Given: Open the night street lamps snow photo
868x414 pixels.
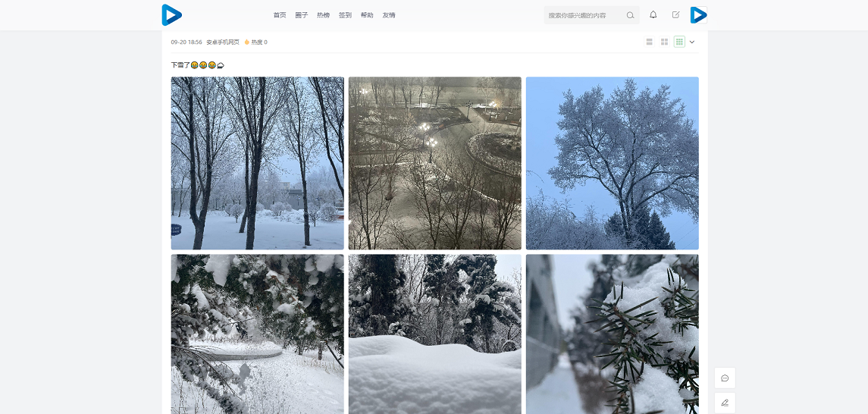Looking at the screenshot, I should [x=434, y=163].
